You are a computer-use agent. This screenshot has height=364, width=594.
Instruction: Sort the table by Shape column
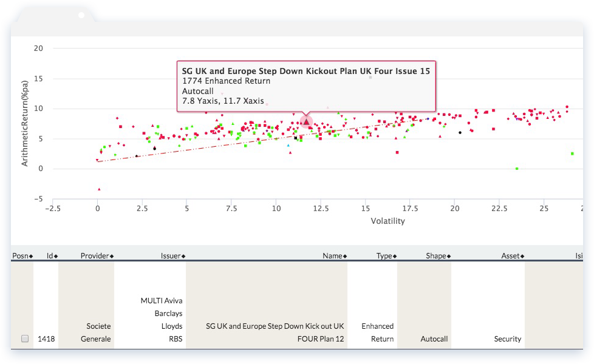point(439,256)
